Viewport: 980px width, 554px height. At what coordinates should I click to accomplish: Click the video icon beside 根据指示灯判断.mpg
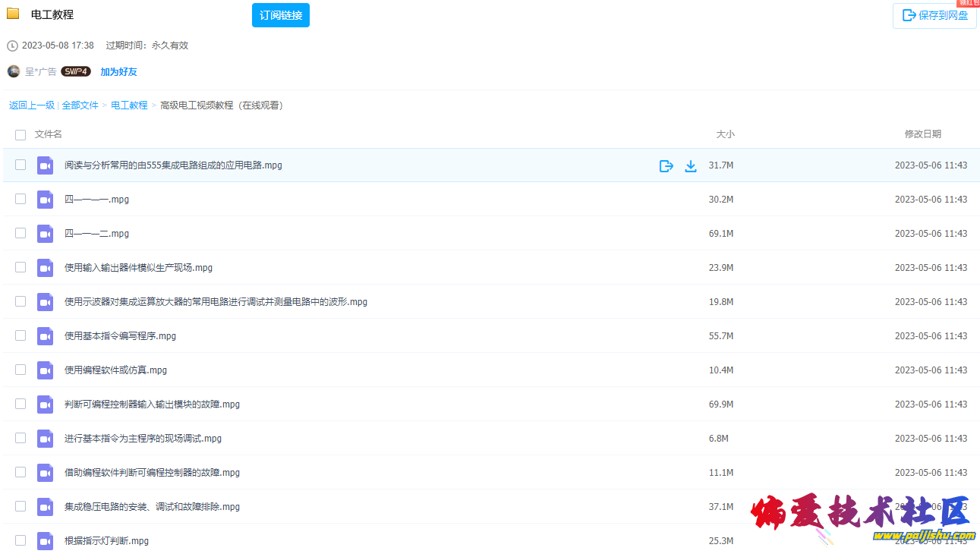coord(45,540)
